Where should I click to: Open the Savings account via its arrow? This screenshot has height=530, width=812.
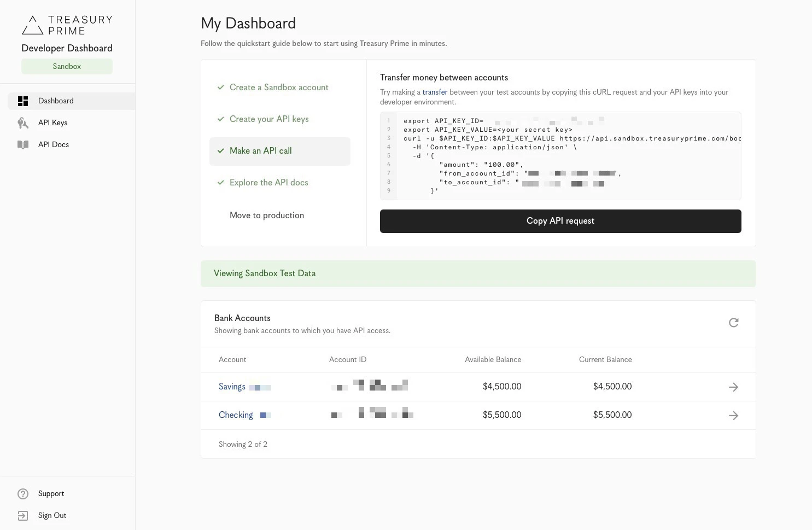click(x=733, y=387)
